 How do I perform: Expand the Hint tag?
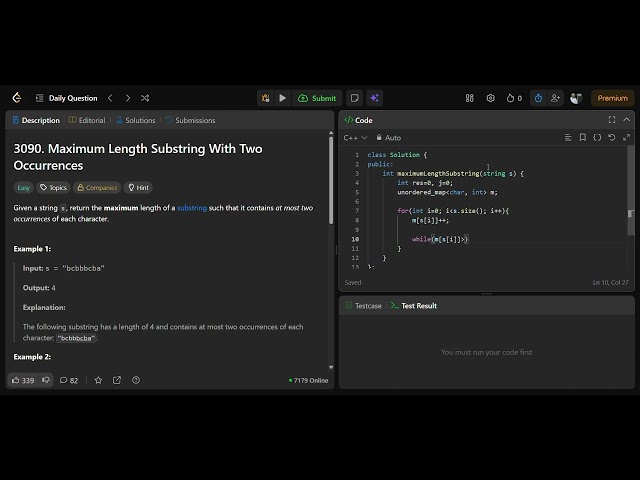(x=138, y=188)
